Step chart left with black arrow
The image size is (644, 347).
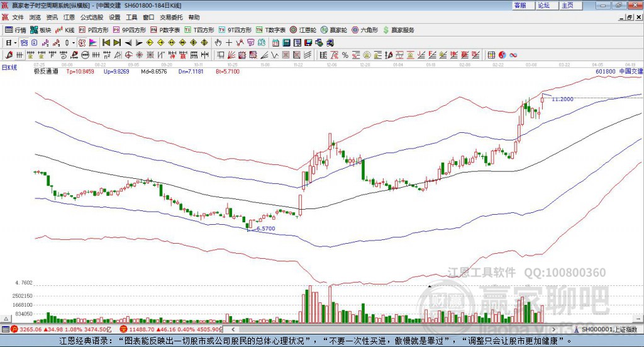(x=128, y=43)
